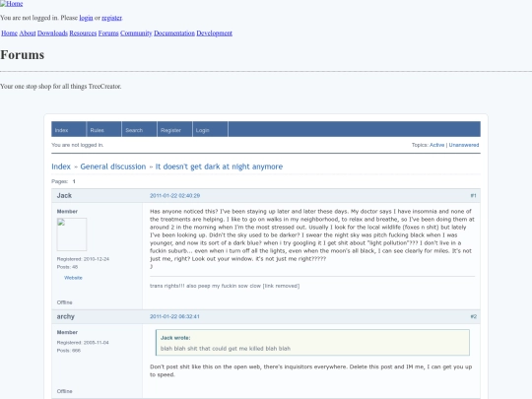This screenshot has height=399, width=532.
Task: Open Jack's Website link
Action: [73, 278]
